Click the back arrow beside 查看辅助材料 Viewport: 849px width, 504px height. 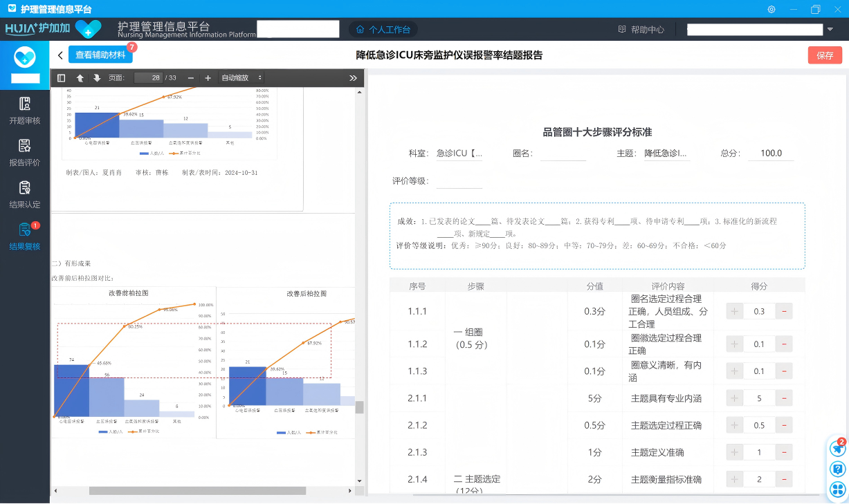(x=60, y=55)
